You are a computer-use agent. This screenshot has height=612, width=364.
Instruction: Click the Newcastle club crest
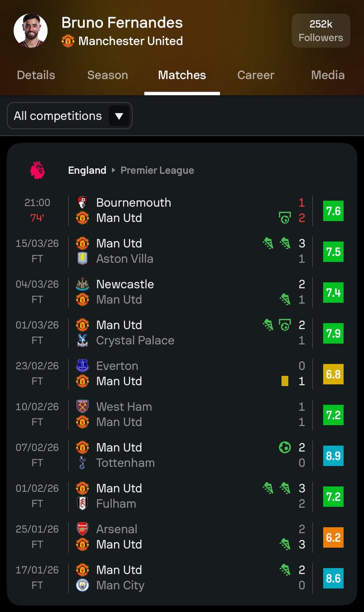[x=82, y=284]
